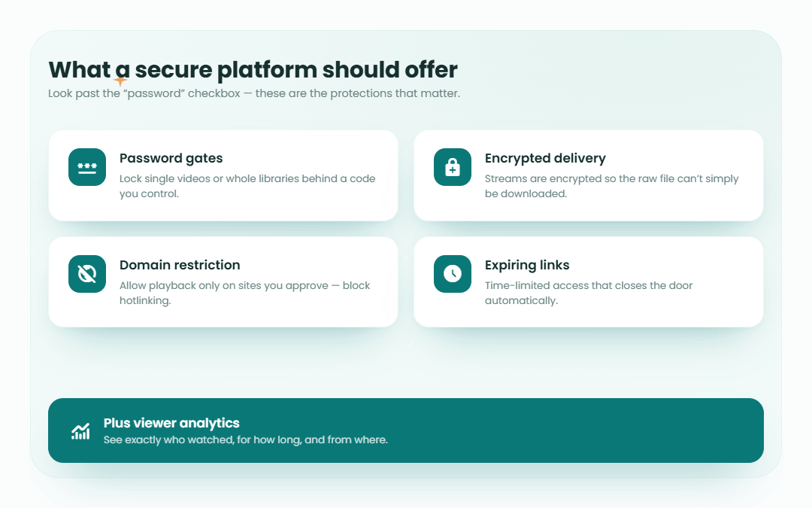Select the Encrypted delivery title
This screenshot has width=812, height=508.
click(545, 158)
